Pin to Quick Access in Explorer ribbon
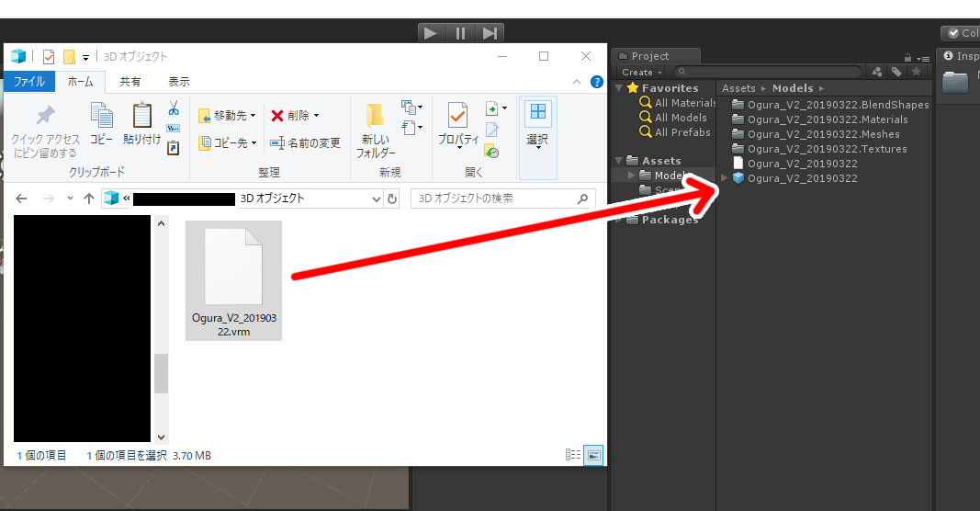This screenshot has width=980, height=511. coord(46,131)
